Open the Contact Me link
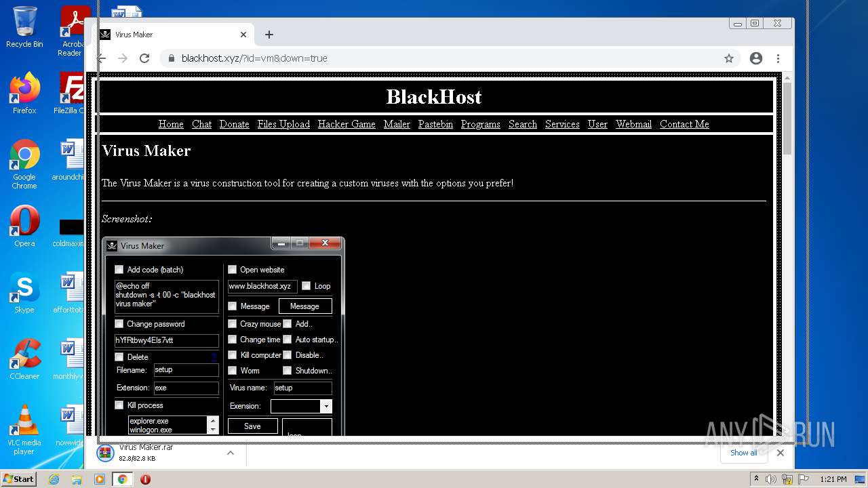This screenshot has width=868, height=488. click(684, 124)
